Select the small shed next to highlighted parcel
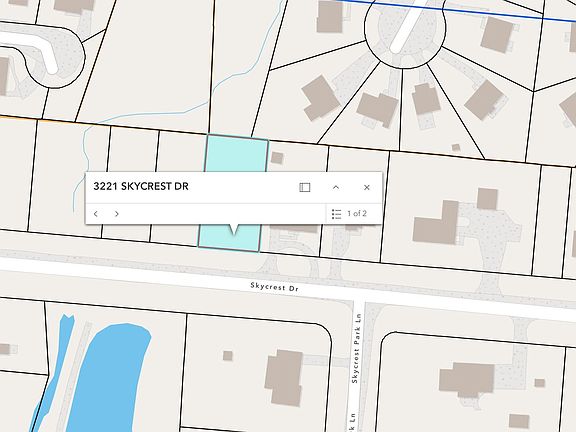 point(277,158)
